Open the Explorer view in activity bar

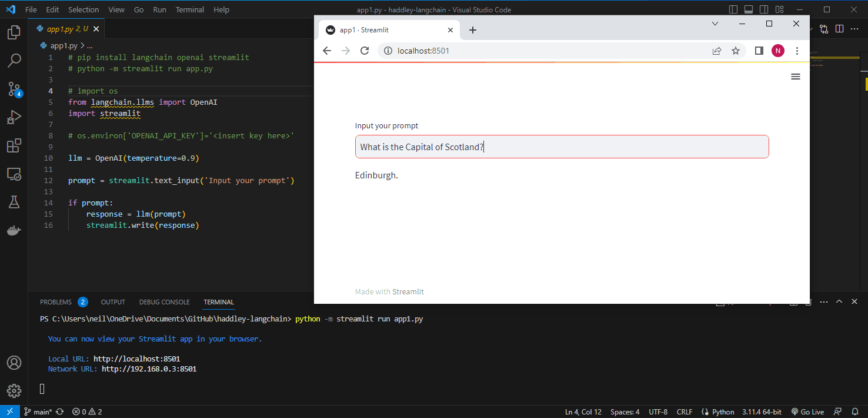pos(14,32)
